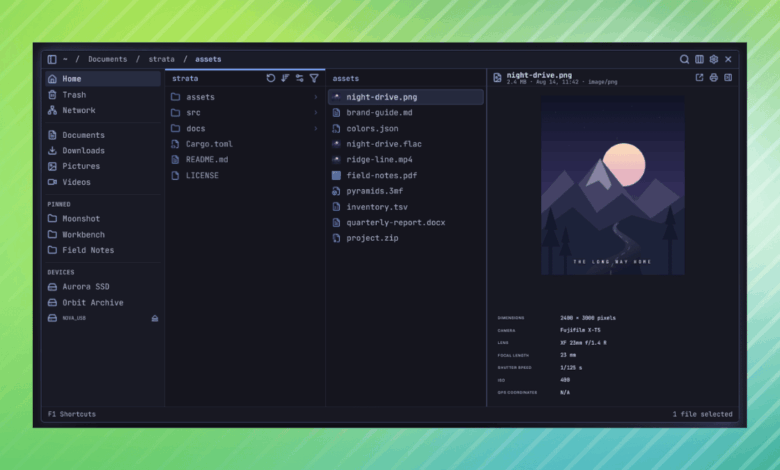Select ridge-line.mp4 file
Viewport: 780px width, 470px height.
pyautogui.click(x=405, y=160)
